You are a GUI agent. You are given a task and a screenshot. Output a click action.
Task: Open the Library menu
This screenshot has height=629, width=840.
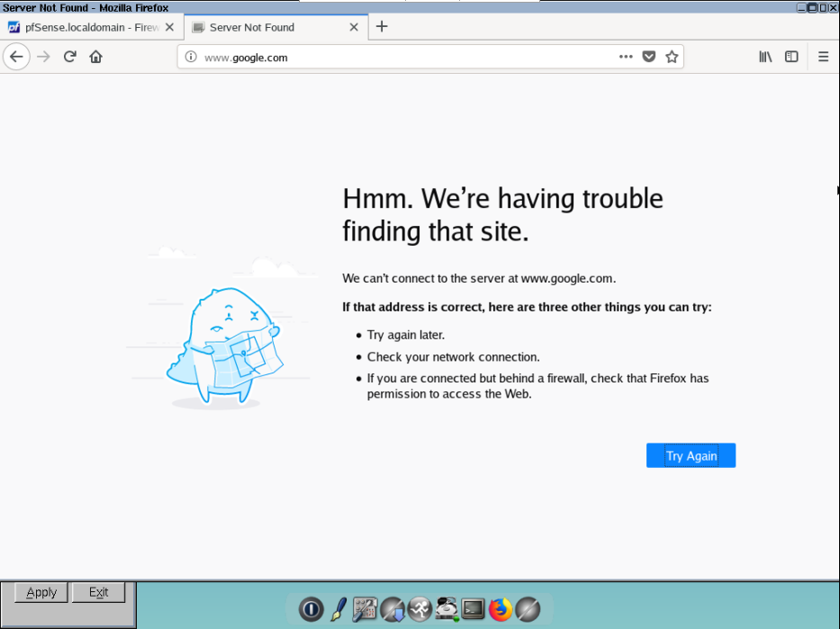[x=765, y=57]
